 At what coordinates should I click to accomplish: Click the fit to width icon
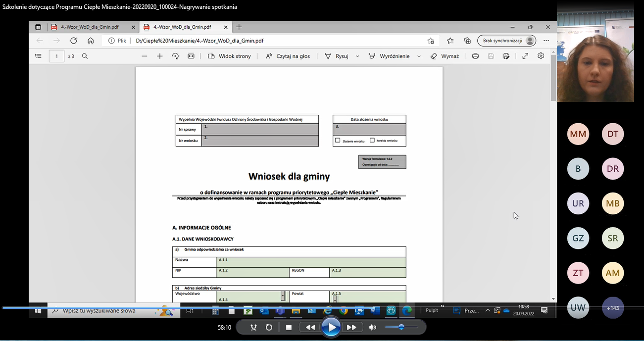pos(191,56)
